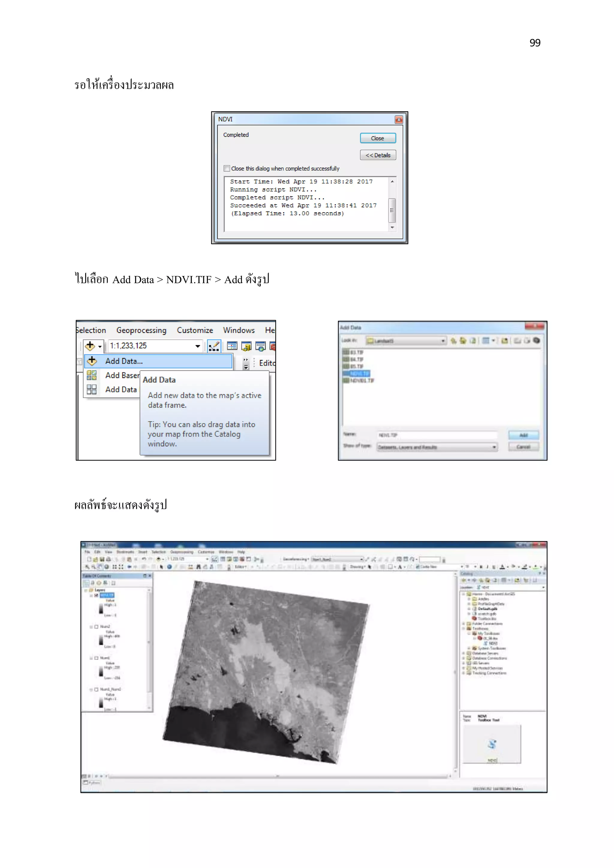Image resolution: width=614 pixels, height=868 pixels.
Task: Click the Go Back to Previous Extent arrow
Action: [x=129, y=567]
